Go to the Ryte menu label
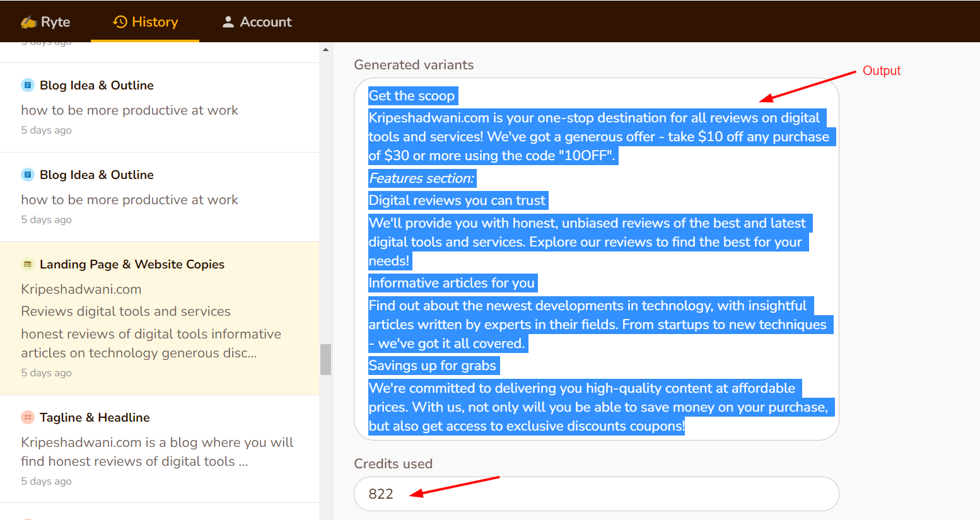The image size is (980, 520). (55, 22)
